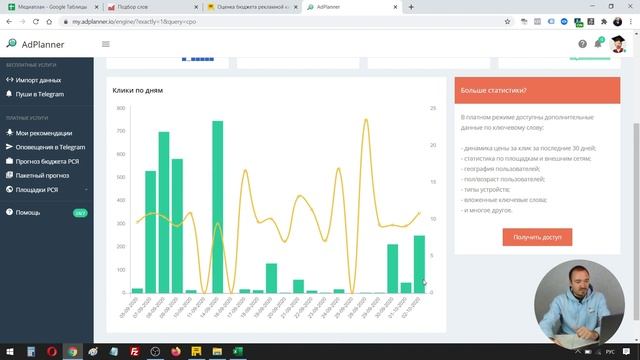The width and height of the screenshot is (640, 360).
Task: Open the Windows Start menu
Action: [10, 351]
